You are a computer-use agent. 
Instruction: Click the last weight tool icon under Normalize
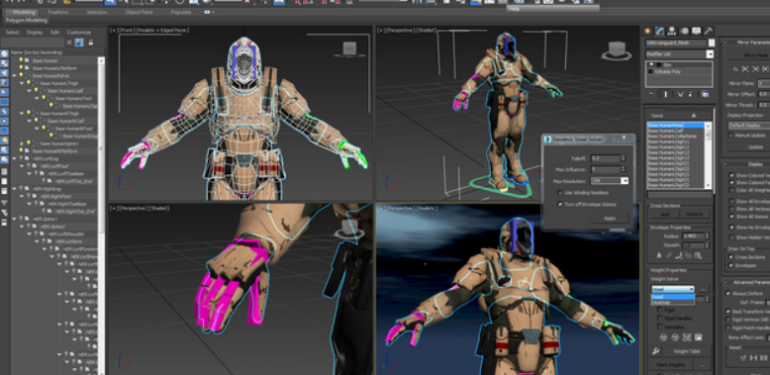click(698, 338)
